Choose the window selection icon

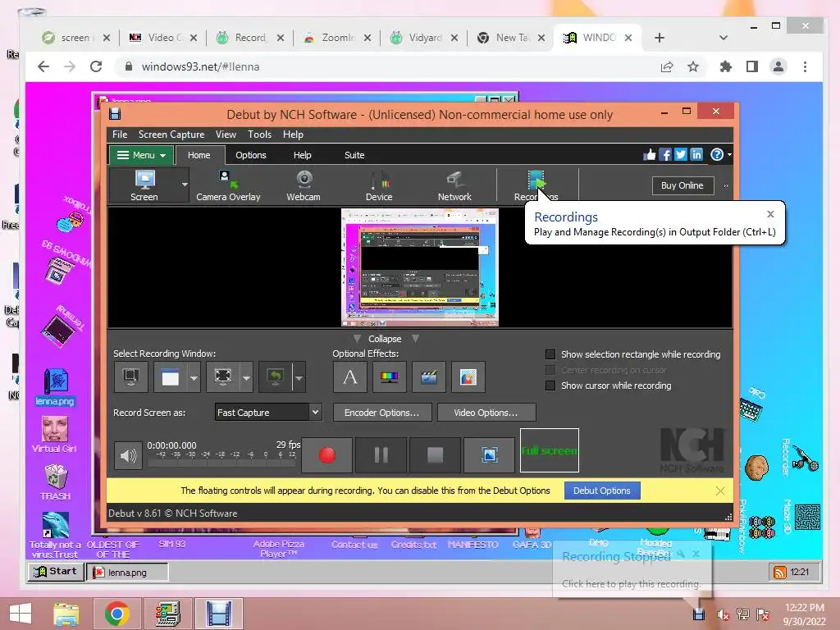[170, 377]
